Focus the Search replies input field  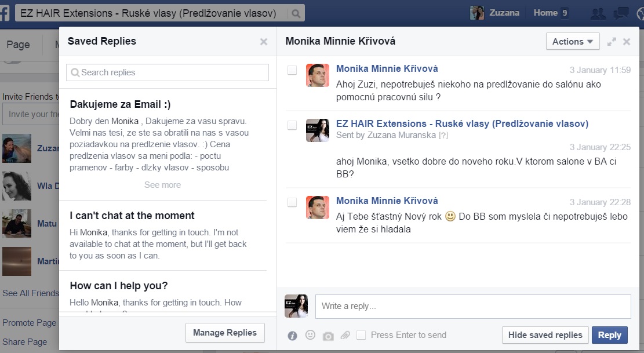[x=168, y=72]
